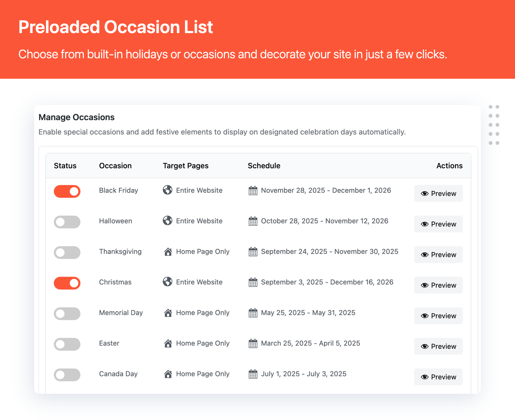Viewport: 515px width, 420px height.
Task: Disable the Black Friday occasion toggle
Action: coord(67,191)
